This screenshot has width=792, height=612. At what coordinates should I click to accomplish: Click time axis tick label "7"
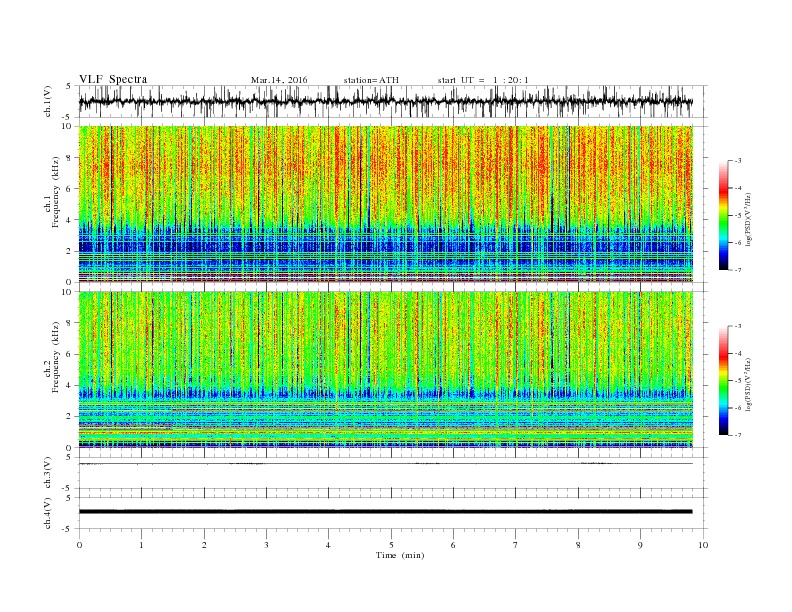(516, 545)
